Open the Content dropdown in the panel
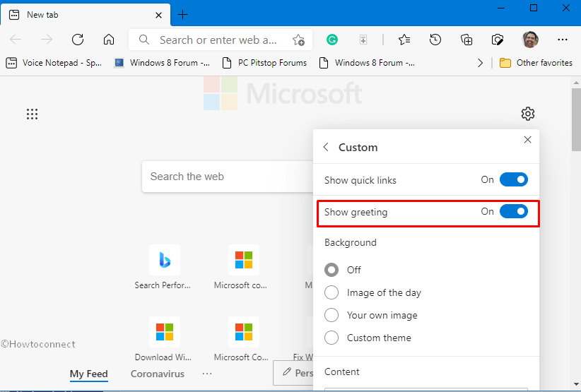 point(426,389)
